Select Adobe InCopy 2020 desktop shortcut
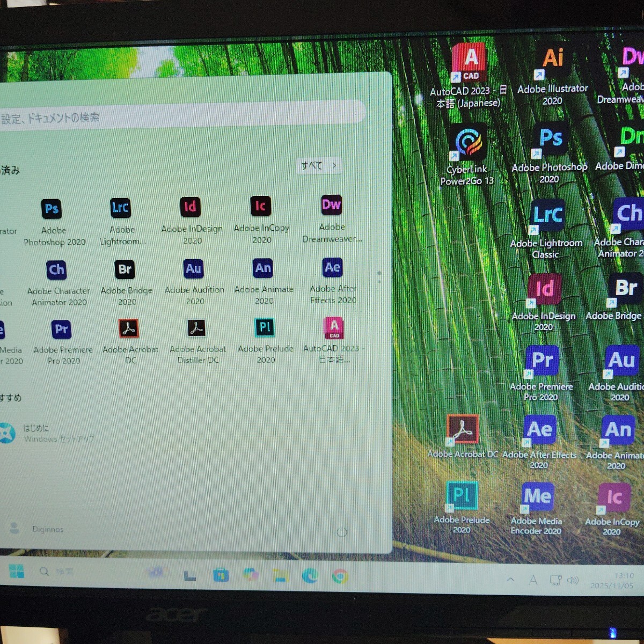 (612, 509)
